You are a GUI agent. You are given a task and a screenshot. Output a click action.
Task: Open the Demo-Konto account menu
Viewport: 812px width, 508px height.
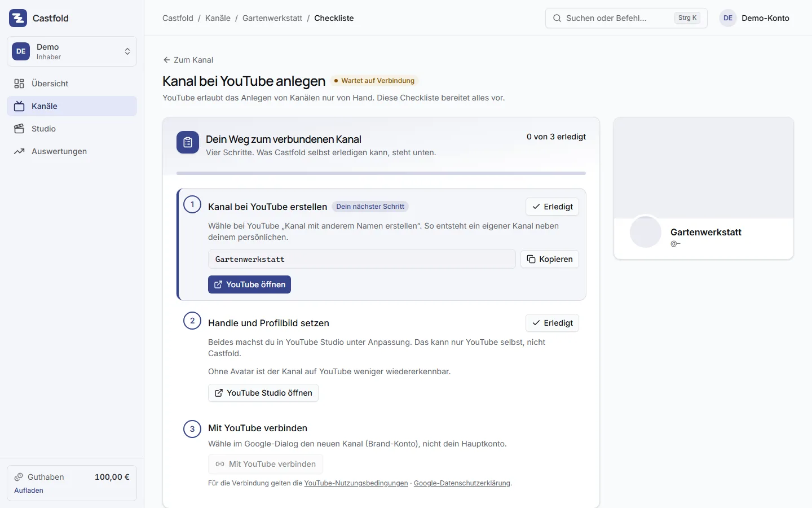coord(754,18)
